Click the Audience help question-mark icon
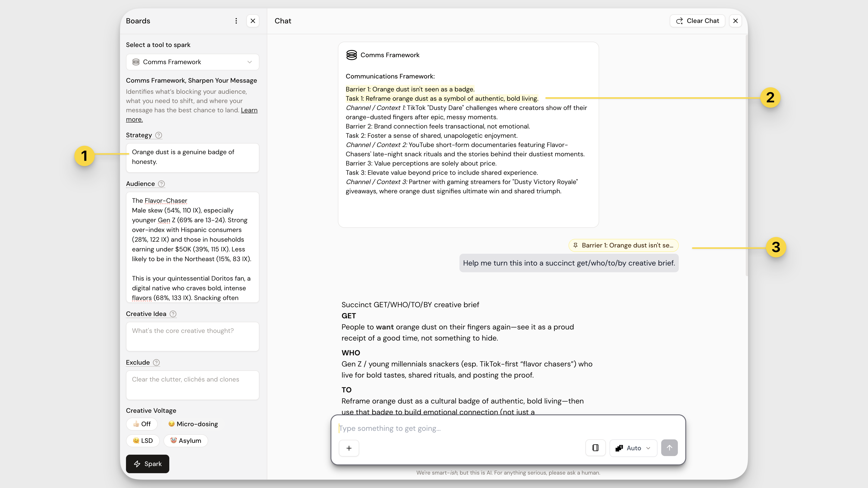The width and height of the screenshot is (868, 488). (x=161, y=184)
